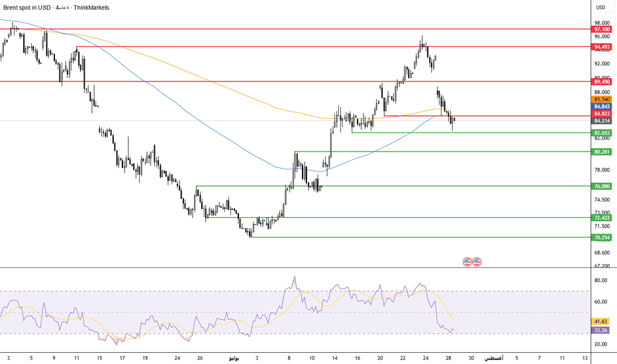
Task: Click date label 26 on time axis
Action: pyautogui.click(x=200, y=358)
